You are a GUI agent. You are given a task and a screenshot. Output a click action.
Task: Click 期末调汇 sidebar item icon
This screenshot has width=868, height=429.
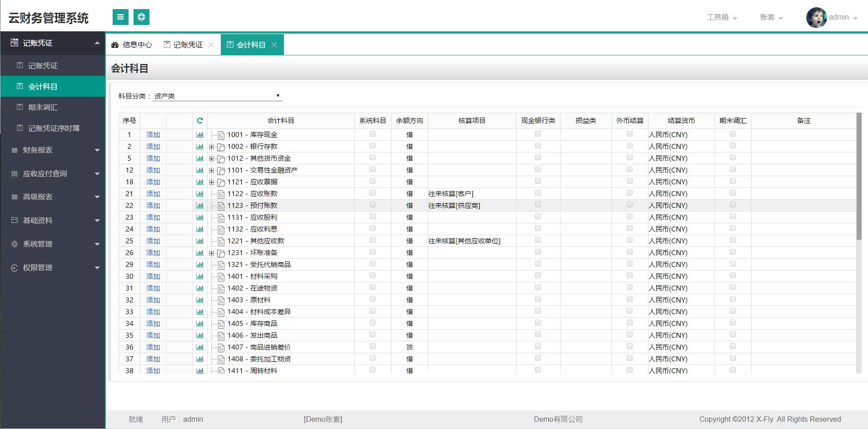[x=20, y=107]
